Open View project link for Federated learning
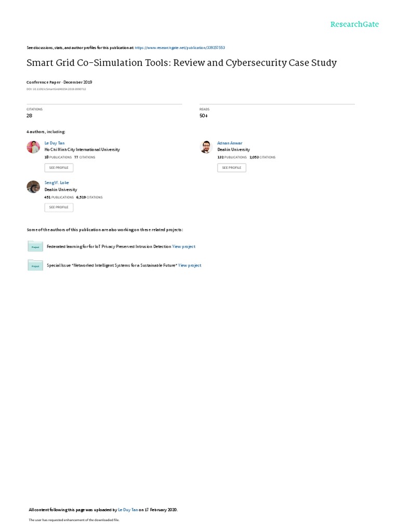Image resolution: width=399 pixels, height=532 pixels. (183, 247)
